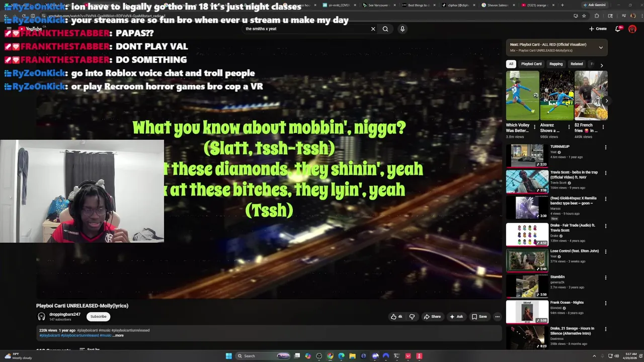The image size is (644, 362).
Task: Open a new browser tab
Action: (562, 5)
